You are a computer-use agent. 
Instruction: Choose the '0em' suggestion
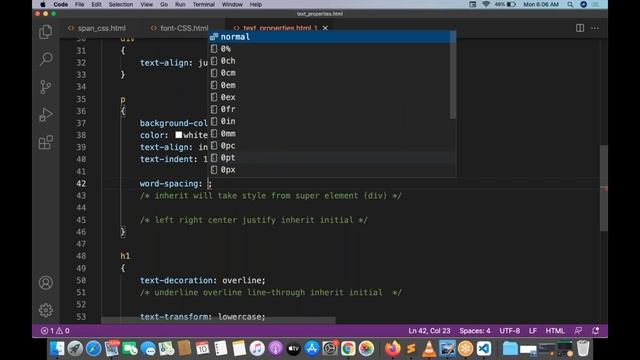[x=329, y=85]
